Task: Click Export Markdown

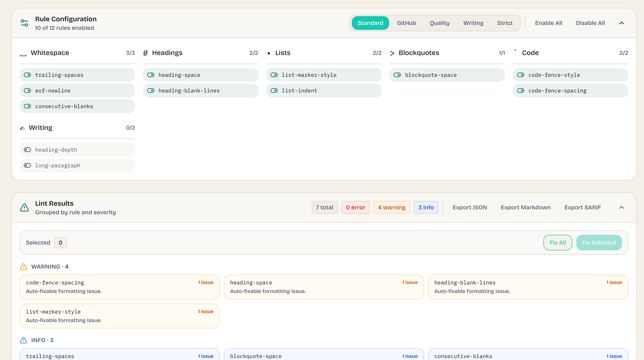Action: [x=525, y=207]
